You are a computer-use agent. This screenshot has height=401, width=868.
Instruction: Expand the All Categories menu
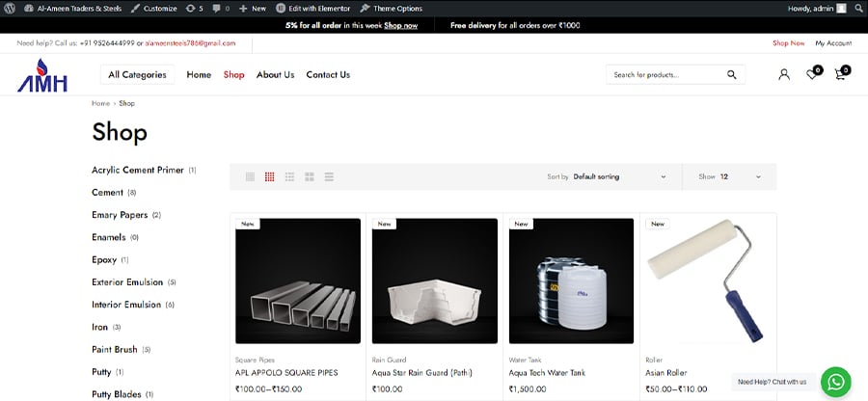coord(137,74)
